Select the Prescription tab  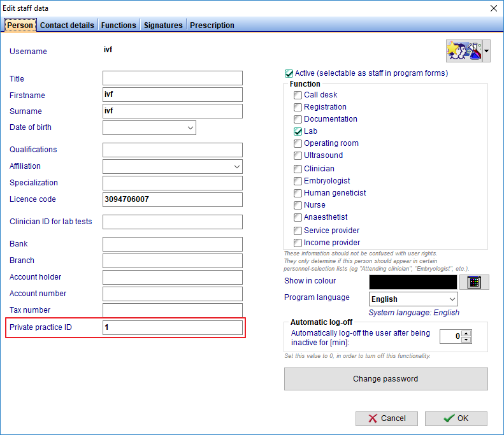(212, 25)
